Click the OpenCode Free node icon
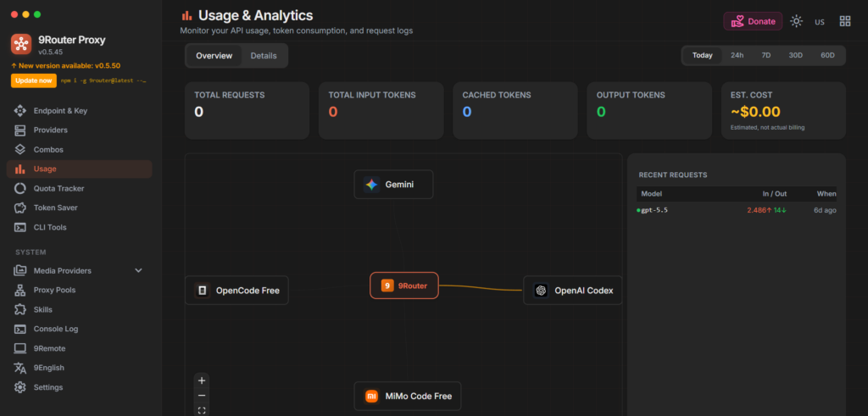 [203, 291]
